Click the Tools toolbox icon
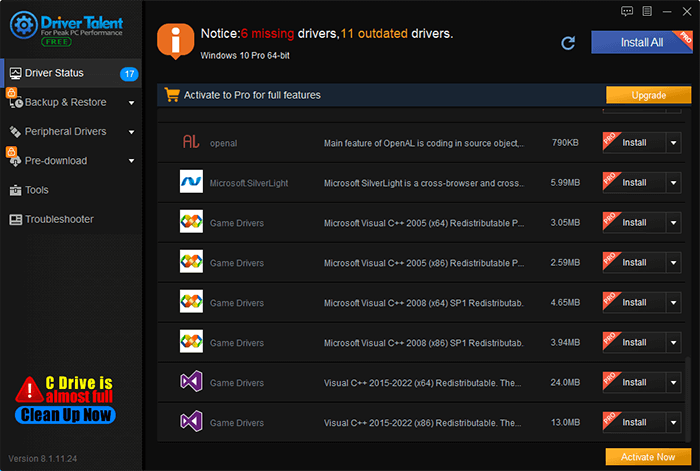700x471 pixels. coord(15,190)
